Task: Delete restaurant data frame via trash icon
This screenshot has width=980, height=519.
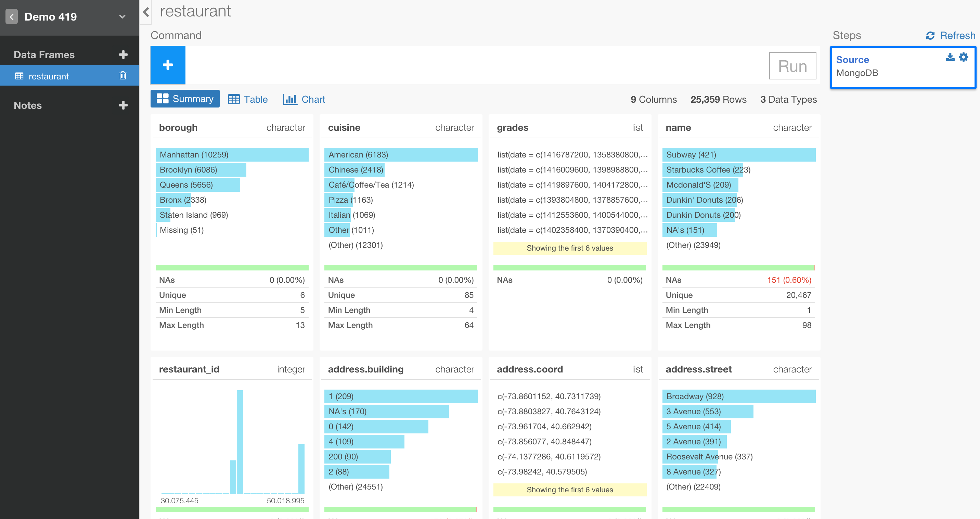Action: click(x=122, y=75)
